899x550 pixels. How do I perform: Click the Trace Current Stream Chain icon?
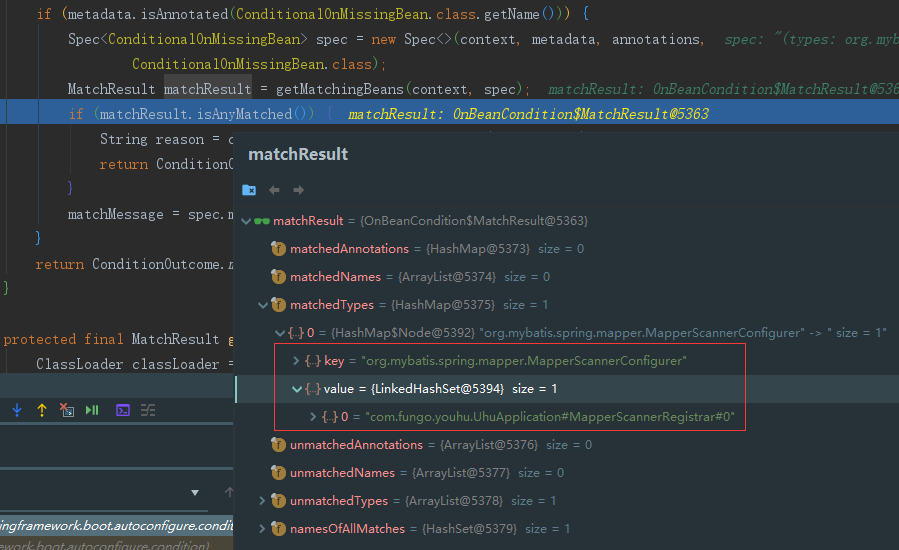tap(148, 410)
